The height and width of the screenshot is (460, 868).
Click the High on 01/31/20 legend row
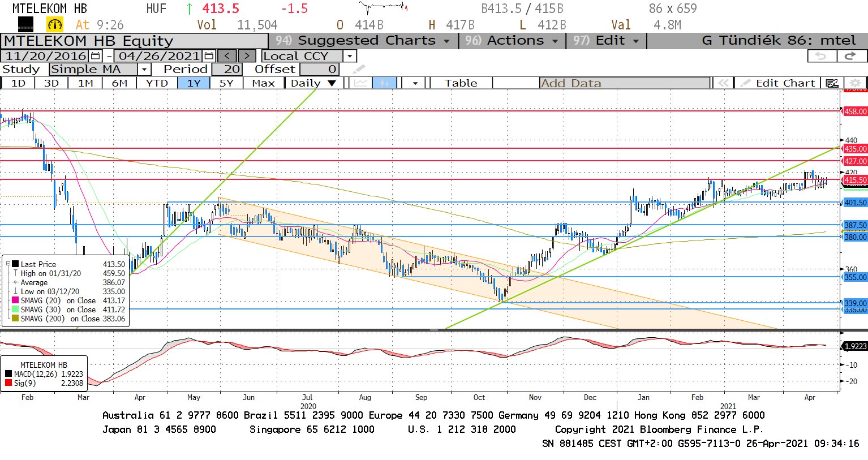(x=68, y=273)
